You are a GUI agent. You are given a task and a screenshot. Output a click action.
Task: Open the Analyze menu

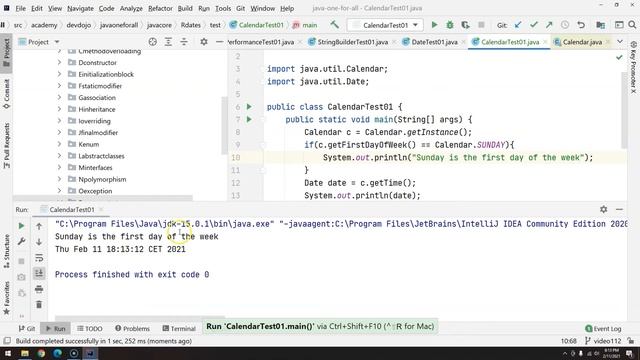131,8
